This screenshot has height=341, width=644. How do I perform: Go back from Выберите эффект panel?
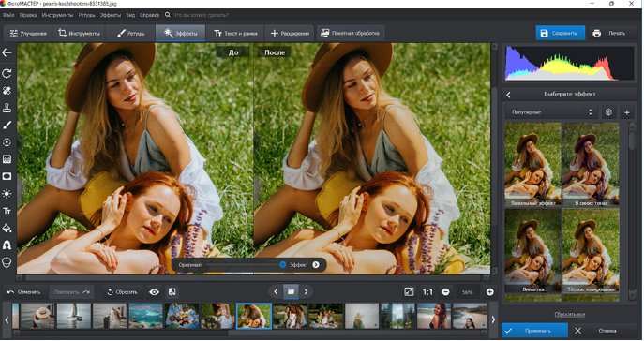(508, 95)
